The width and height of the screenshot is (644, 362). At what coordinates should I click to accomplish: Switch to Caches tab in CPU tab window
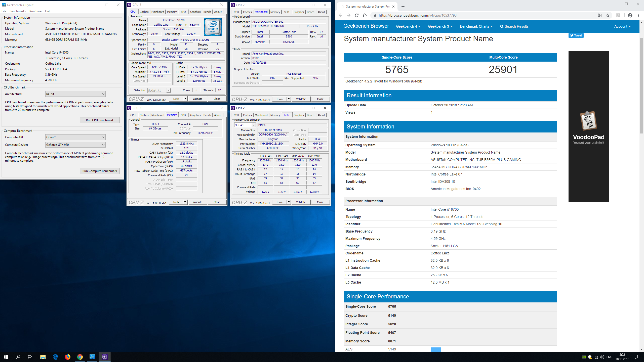144,12
